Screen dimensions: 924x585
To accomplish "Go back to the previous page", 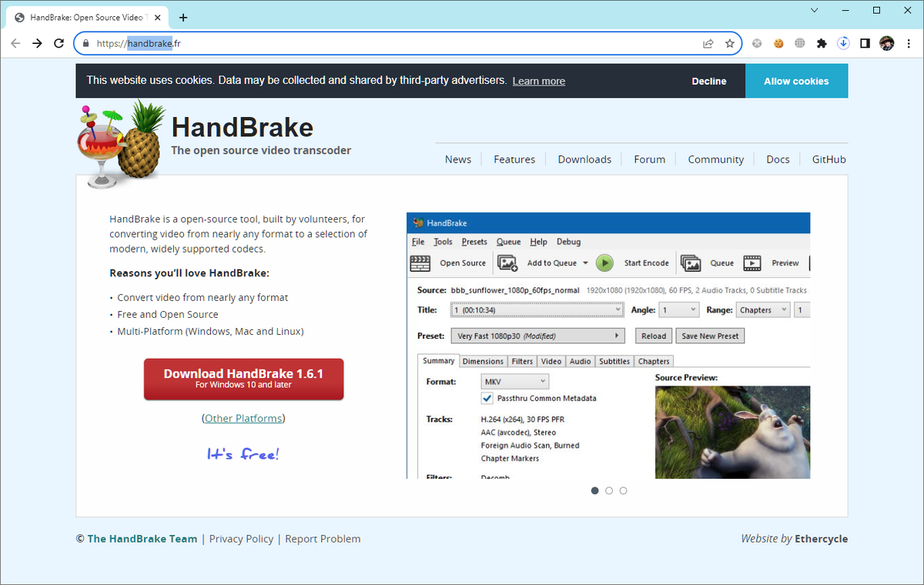I will pos(15,43).
